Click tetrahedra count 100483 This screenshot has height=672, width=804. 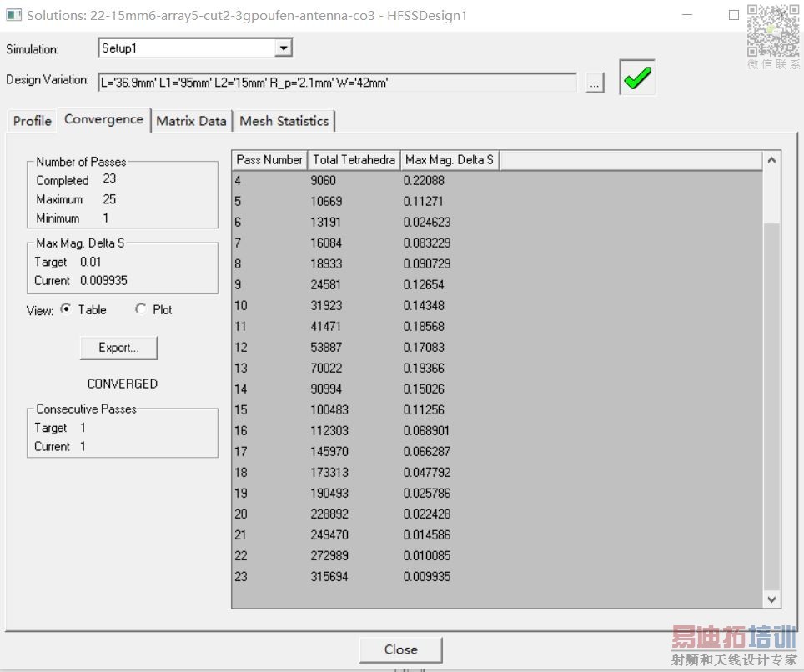329,409
